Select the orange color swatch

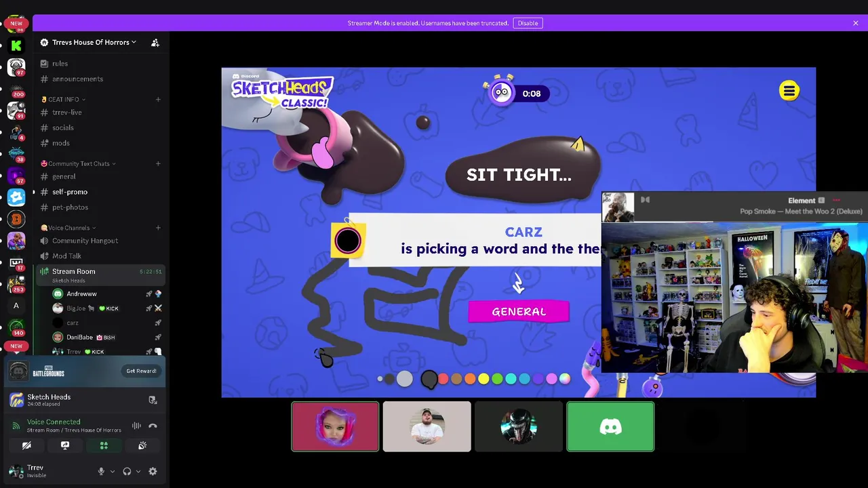pos(470,379)
